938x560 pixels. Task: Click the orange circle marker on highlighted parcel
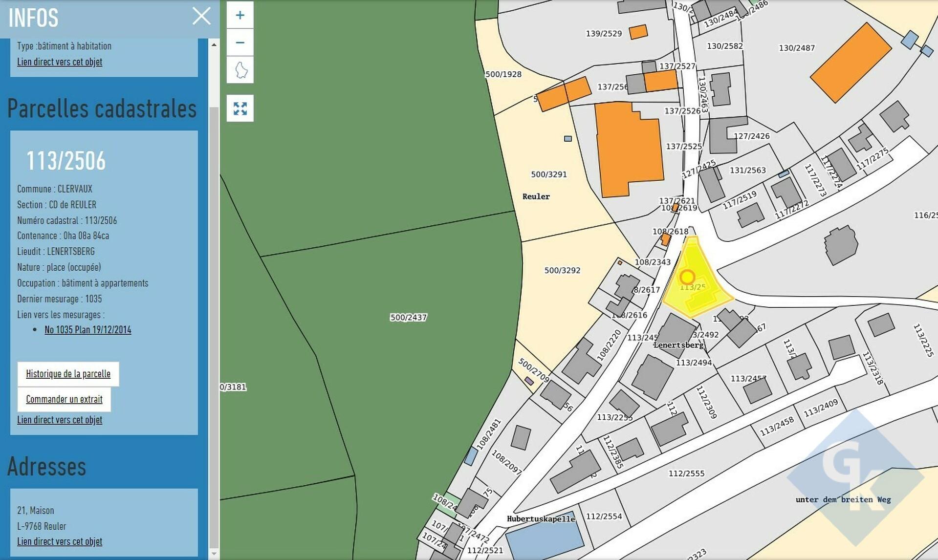click(x=687, y=277)
